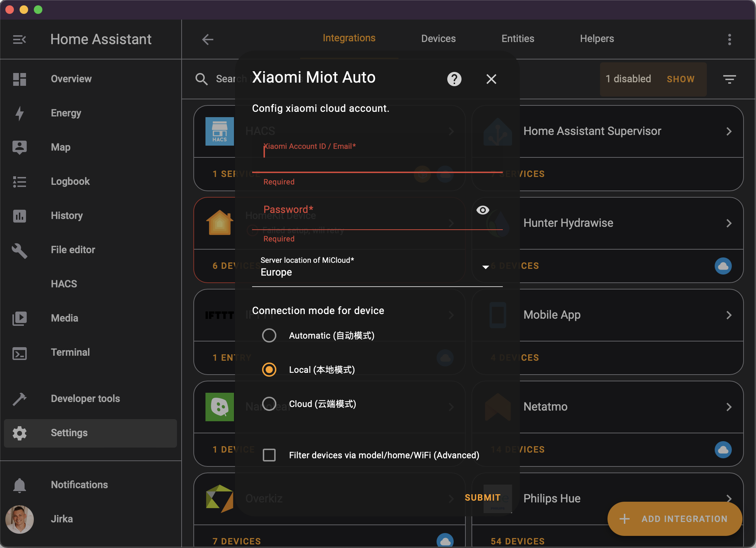Click the HACS integration logo
The image size is (756, 548).
[219, 131]
